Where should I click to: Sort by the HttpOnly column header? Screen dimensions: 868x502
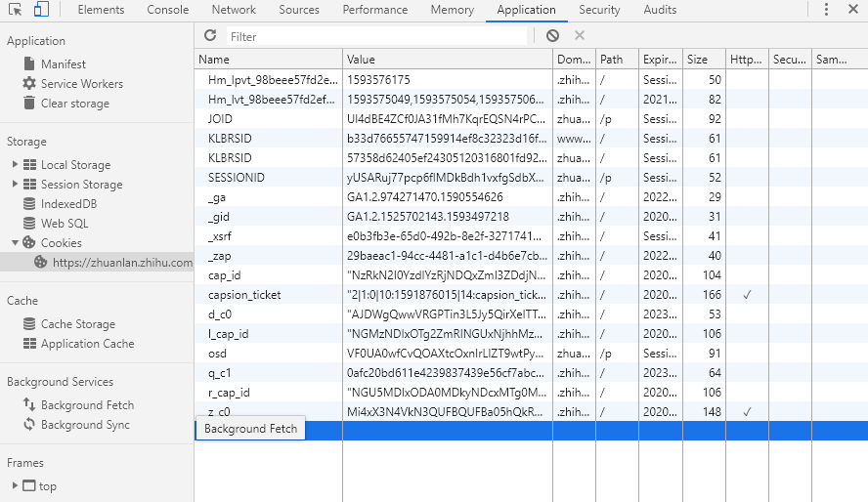pos(748,60)
